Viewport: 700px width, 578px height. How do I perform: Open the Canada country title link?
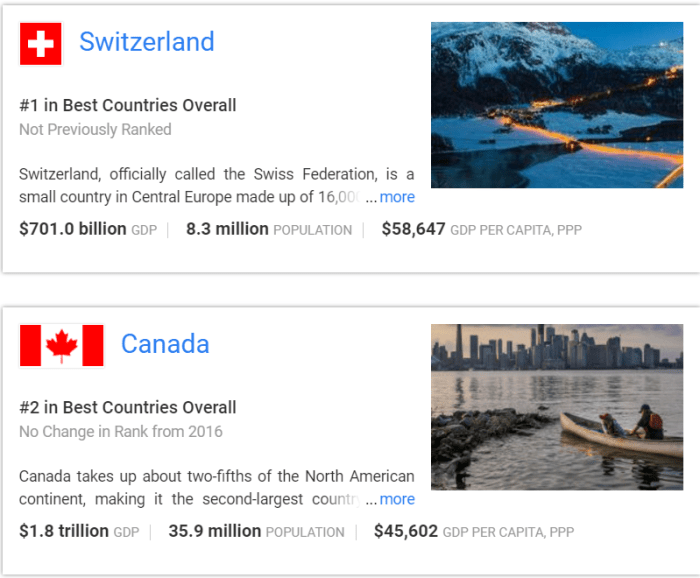(165, 344)
